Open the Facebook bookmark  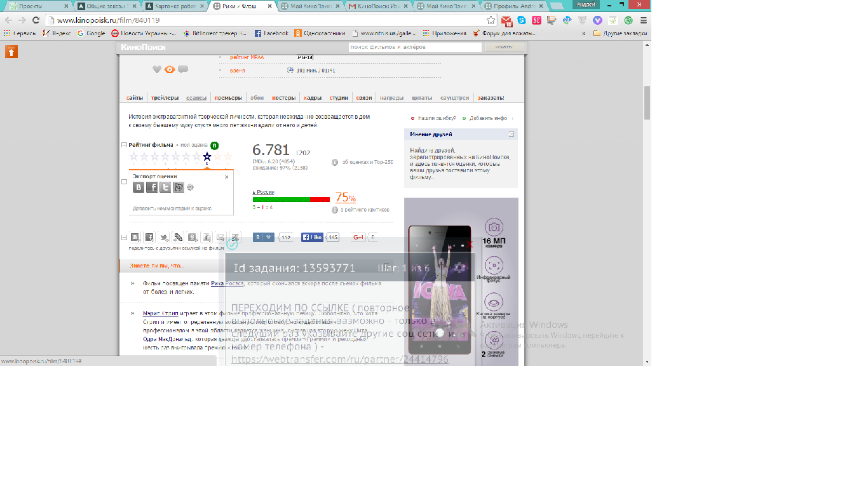[271, 33]
